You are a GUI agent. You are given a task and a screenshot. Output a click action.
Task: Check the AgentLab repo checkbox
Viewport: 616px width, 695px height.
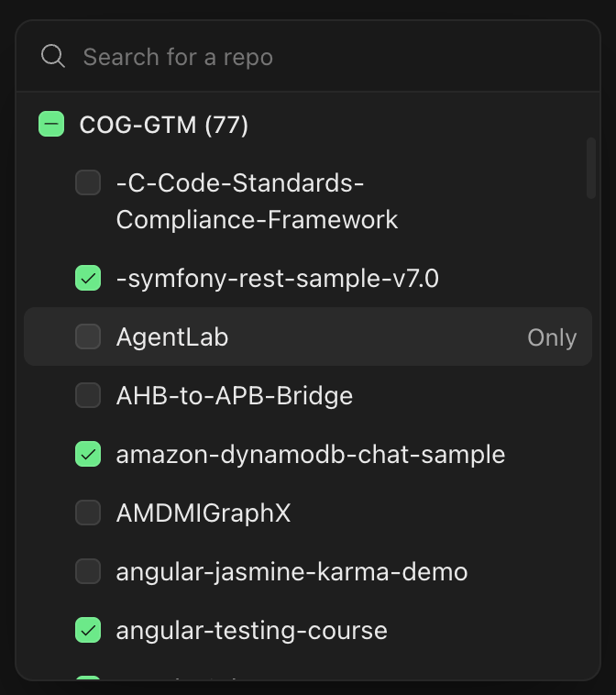88,336
